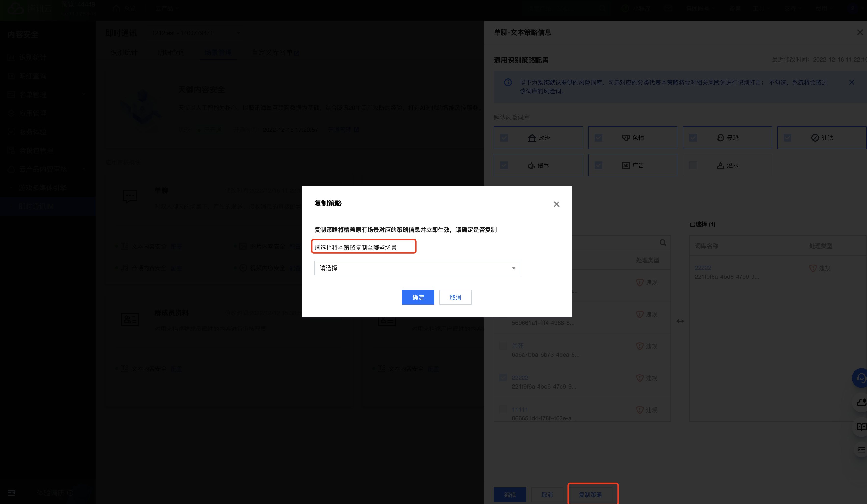
Task: Toggle the 色情 risk library checkbox
Action: click(598, 138)
